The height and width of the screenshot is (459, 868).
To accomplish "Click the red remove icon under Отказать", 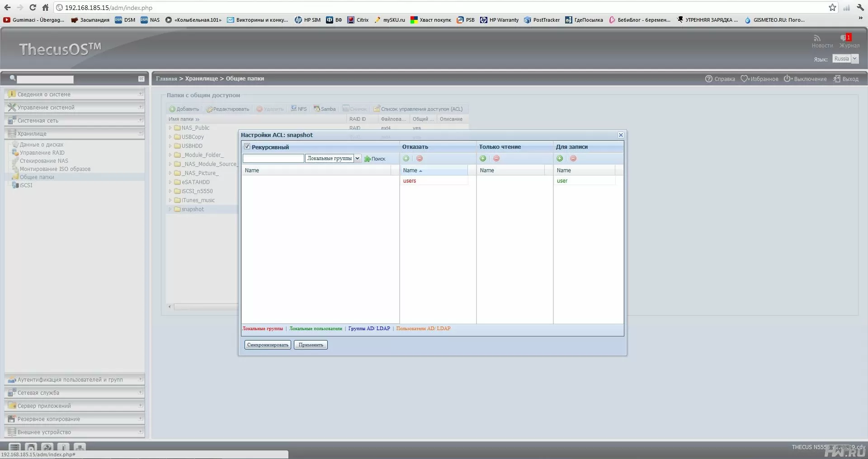I will coord(420,158).
